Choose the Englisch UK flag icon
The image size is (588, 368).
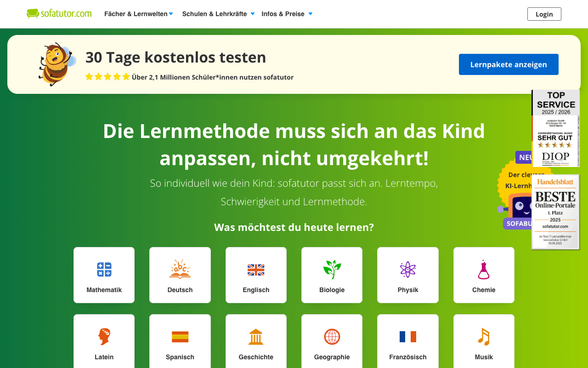(x=256, y=270)
